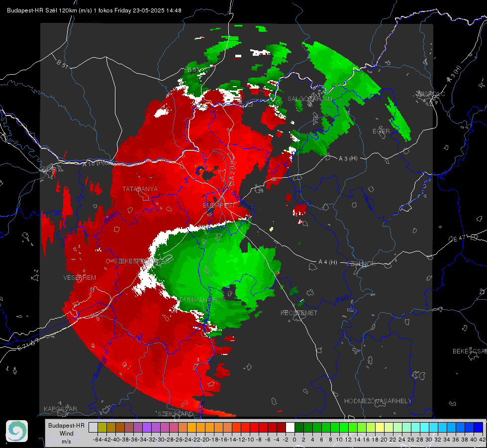Click the KAPOSVAR city label
The image size is (487, 448).
60,409
